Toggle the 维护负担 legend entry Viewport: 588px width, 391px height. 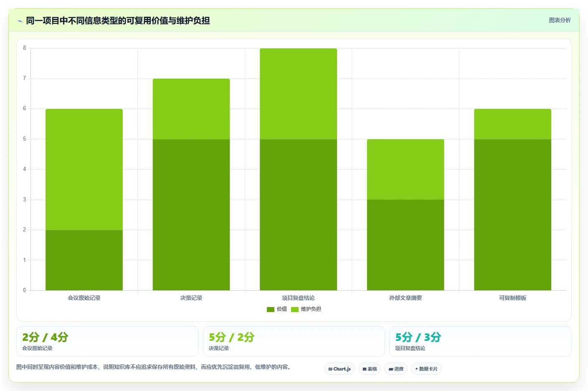[306, 309]
